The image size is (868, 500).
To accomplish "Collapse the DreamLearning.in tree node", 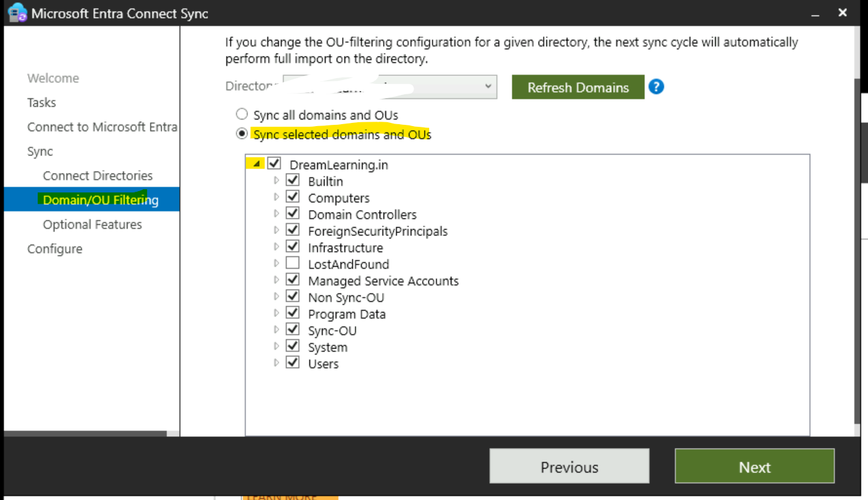I will 257,164.
